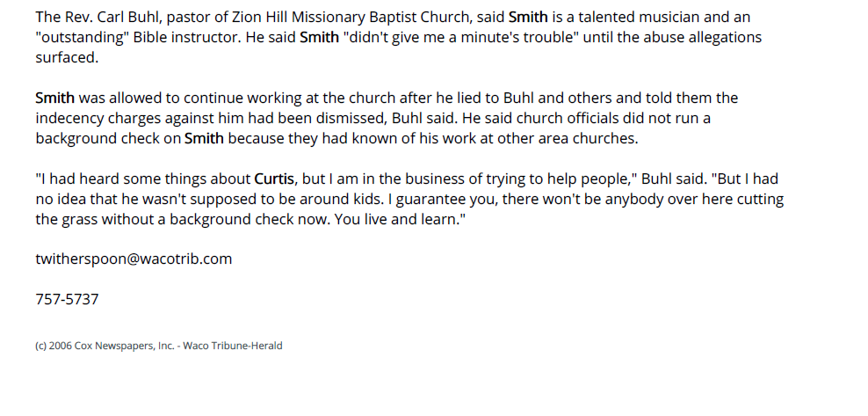Click the word 'surfaced.'
The image size is (868, 416).
coord(67,58)
